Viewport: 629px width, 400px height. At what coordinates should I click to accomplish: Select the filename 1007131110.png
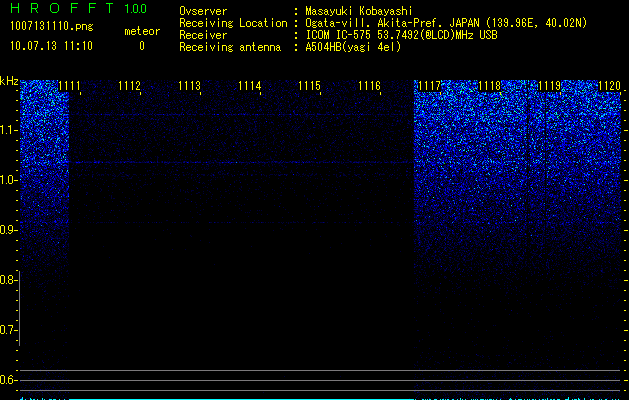tap(52, 26)
